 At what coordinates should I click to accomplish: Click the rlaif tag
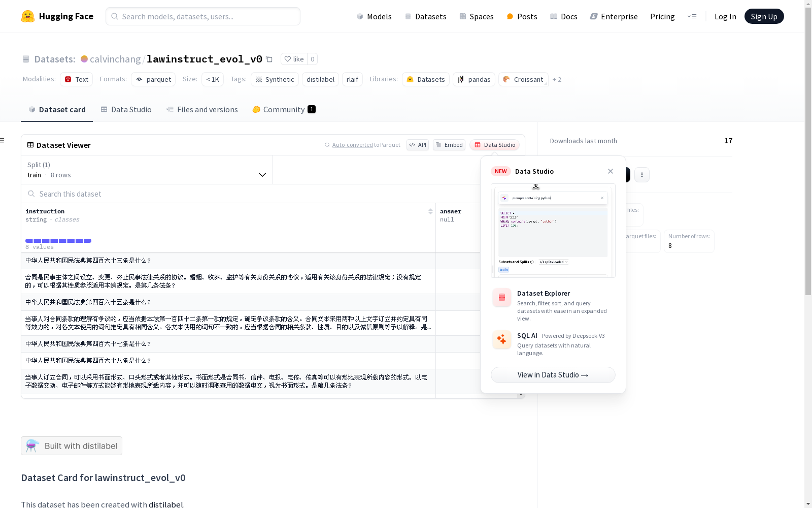(x=352, y=79)
